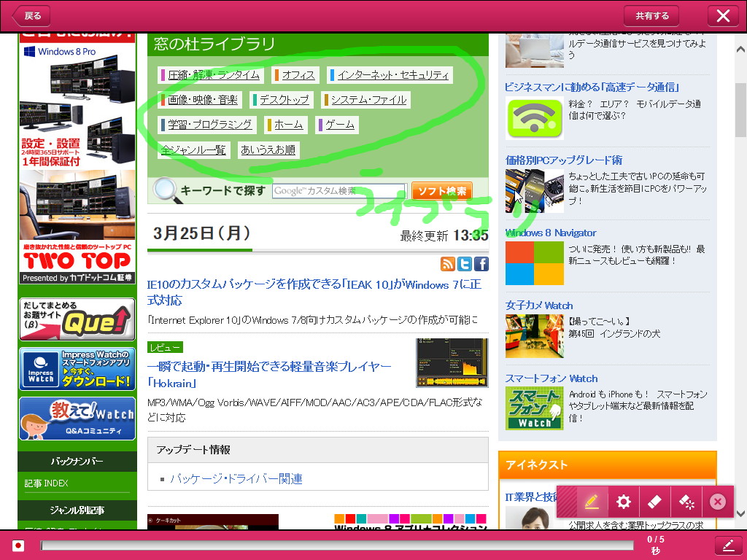This screenshot has height=560, width=747.
Task: Share the page via the Facebook icon
Action: (481, 265)
